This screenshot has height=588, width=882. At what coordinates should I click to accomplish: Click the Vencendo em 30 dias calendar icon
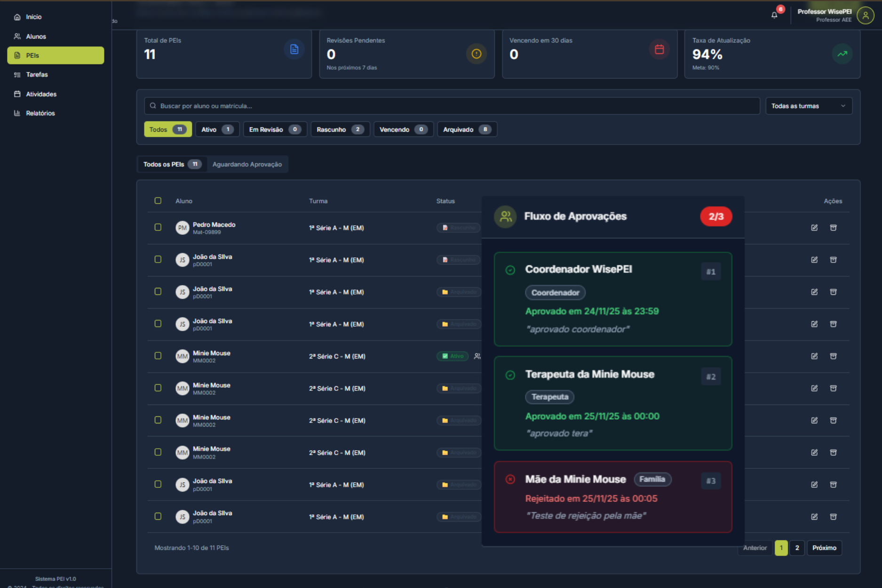point(659,49)
